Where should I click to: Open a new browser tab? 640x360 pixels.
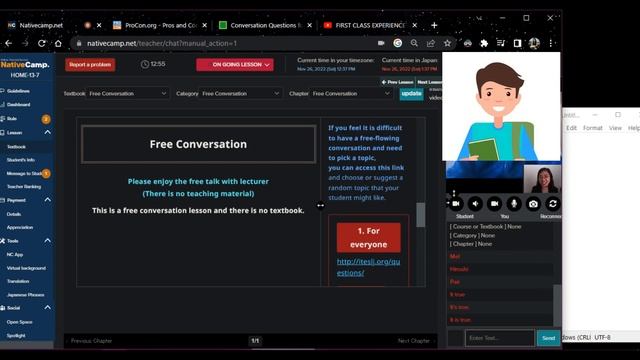[434, 25]
